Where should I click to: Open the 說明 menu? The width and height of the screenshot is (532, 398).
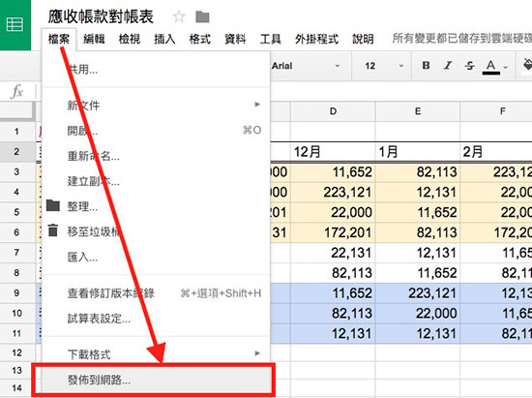363,39
